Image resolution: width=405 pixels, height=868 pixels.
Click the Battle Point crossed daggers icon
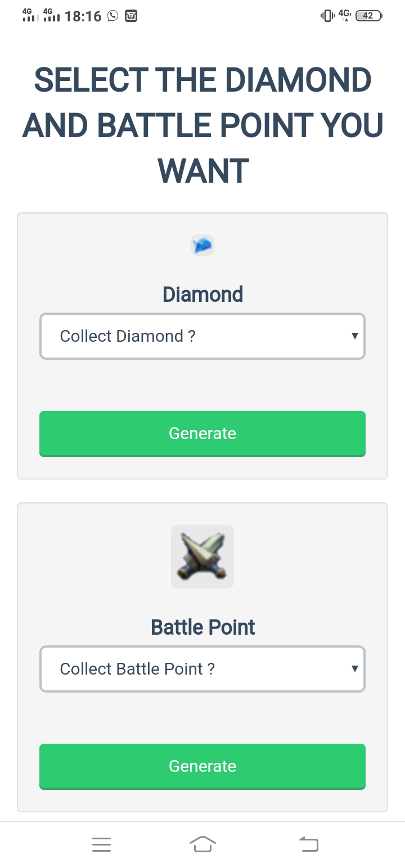click(x=202, y=556)
